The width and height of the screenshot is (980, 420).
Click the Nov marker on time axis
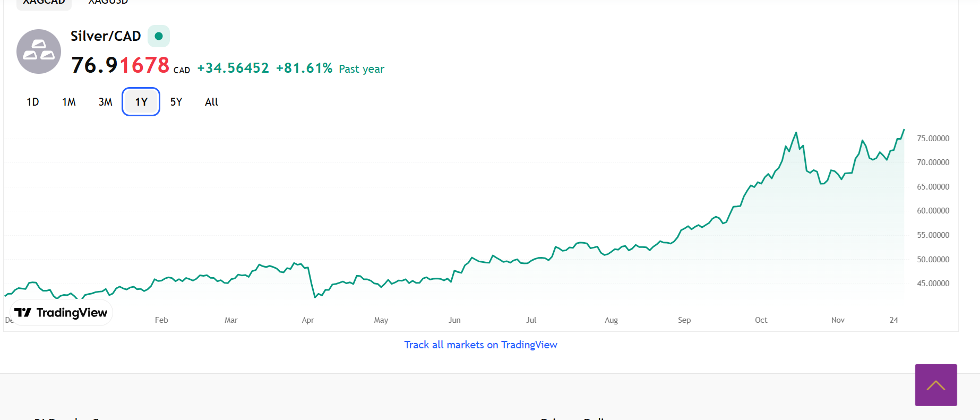(x=838, y=320)
